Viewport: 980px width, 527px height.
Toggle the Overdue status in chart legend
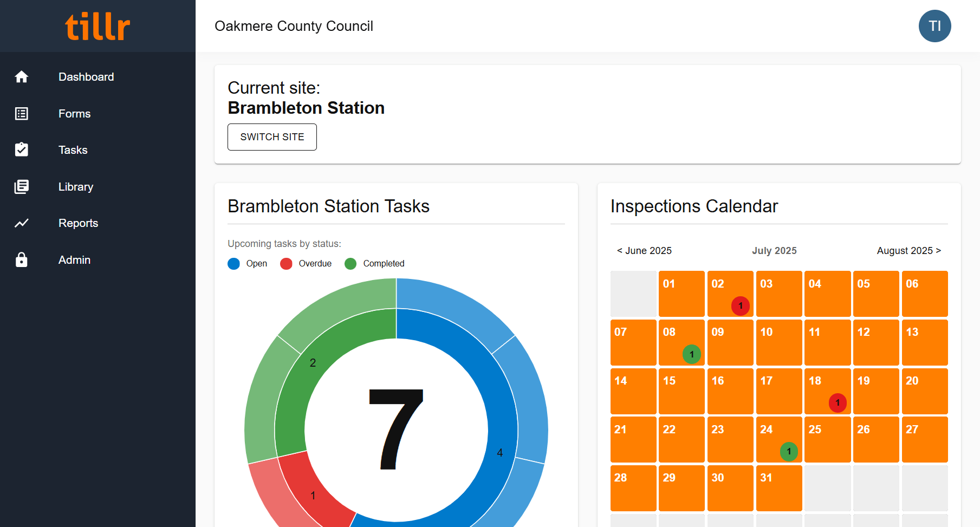coord(306,264)
